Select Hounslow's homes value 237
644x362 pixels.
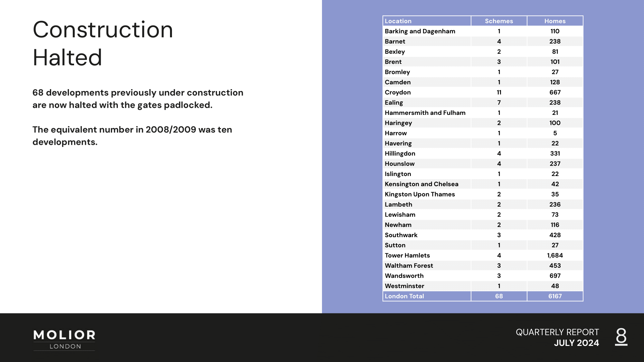point(555,164)
